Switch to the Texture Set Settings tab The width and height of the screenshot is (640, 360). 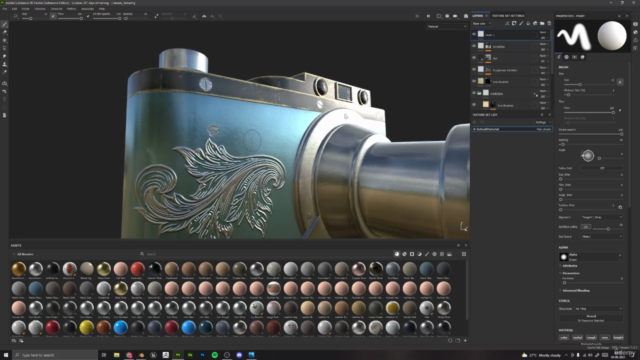pos(508,16)
